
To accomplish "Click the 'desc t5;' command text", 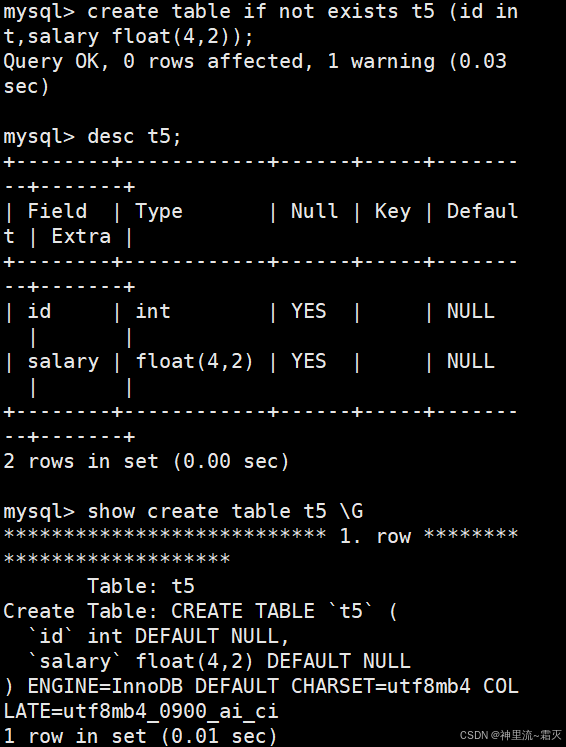I will click(134, 137).
